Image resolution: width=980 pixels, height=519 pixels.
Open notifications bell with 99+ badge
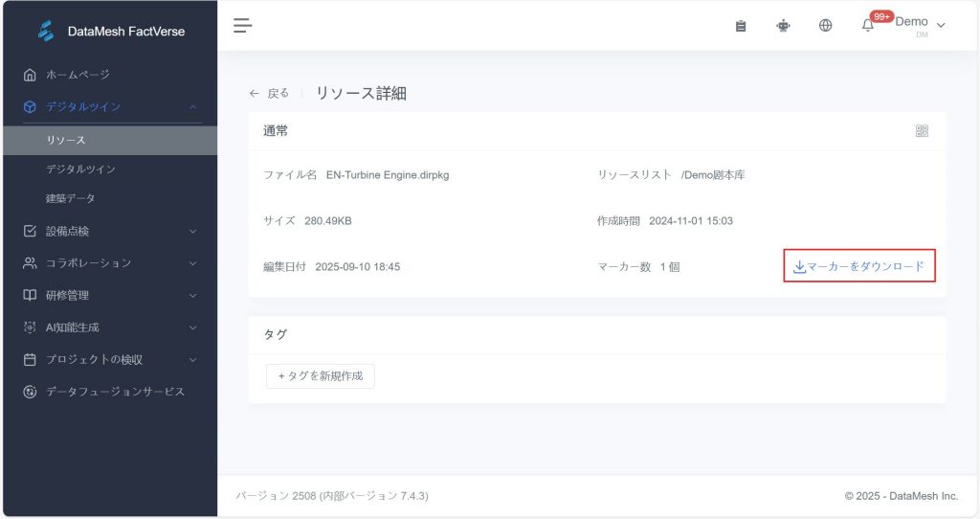pos(868,26)
